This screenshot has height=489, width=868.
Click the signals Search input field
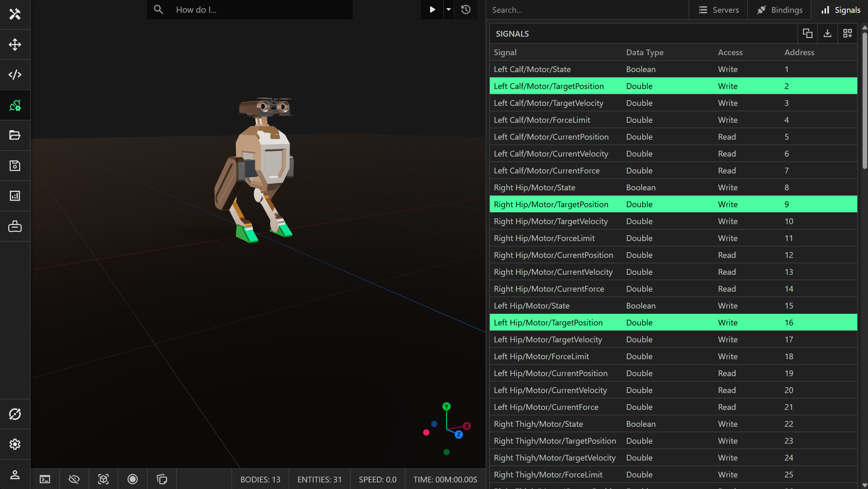(587, 10)
